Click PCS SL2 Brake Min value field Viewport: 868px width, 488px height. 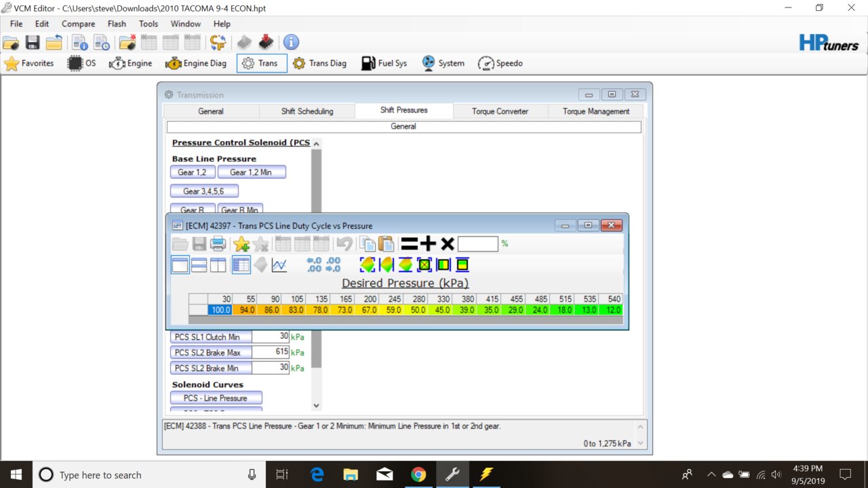pyautogui.click(x=270, y=367)
